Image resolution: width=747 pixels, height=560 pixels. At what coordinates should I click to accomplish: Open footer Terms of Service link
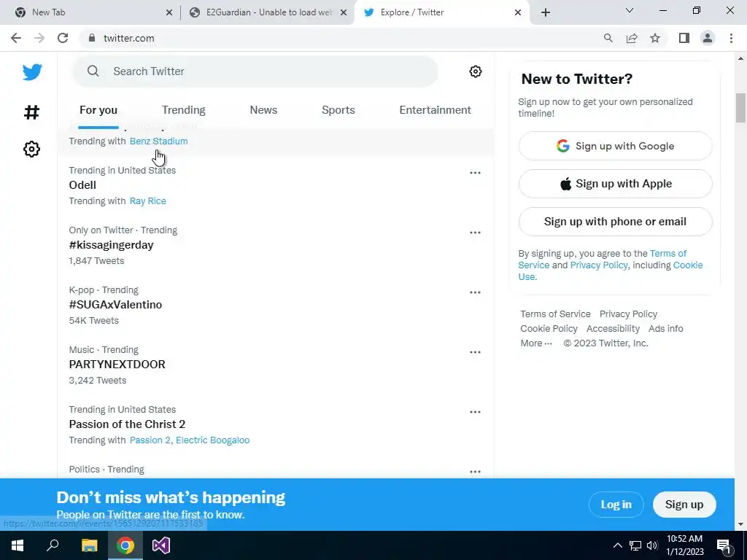(555, 314)
